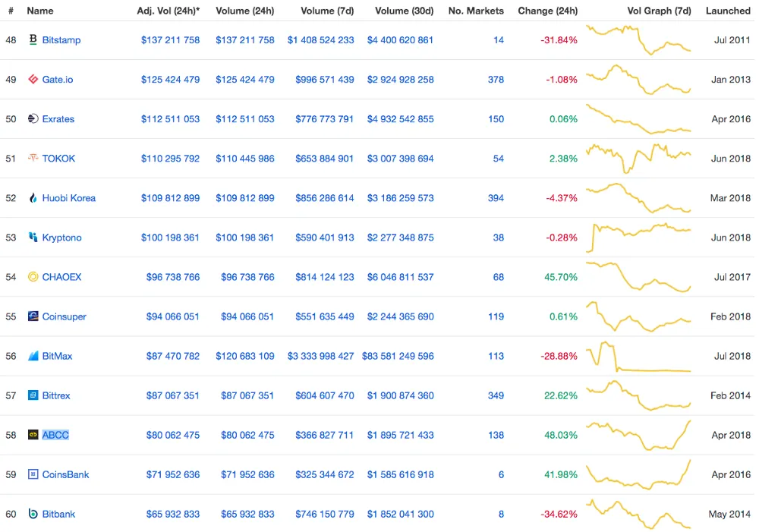Click Bitstamp change value -31.84%
Image resolution: width=759 pixels, height=532 pixels.
(x=559, y=39)
